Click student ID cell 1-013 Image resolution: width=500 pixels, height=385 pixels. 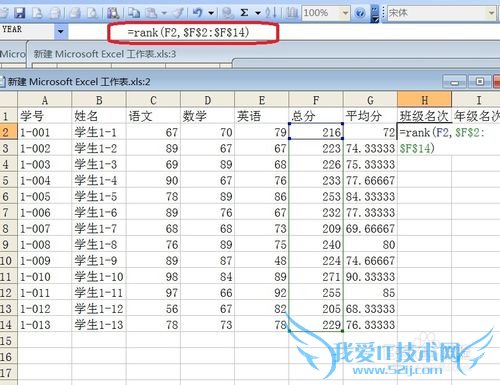click(44, 325)
